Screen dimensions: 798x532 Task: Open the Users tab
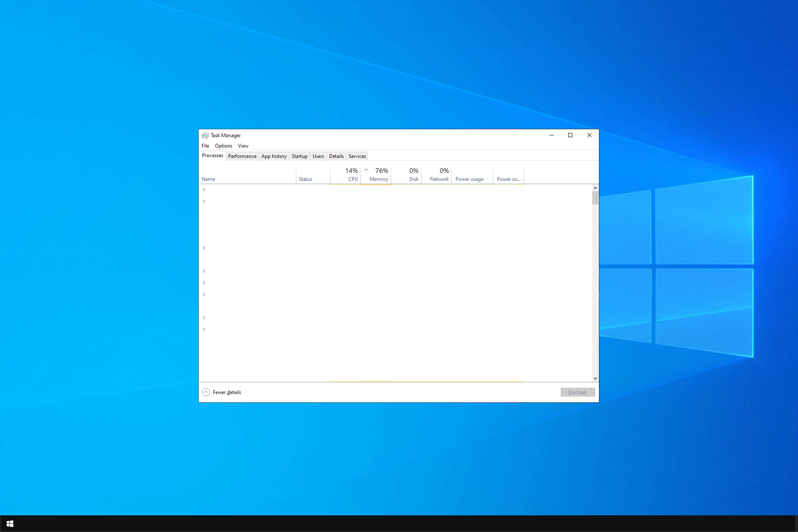point(318,156)
